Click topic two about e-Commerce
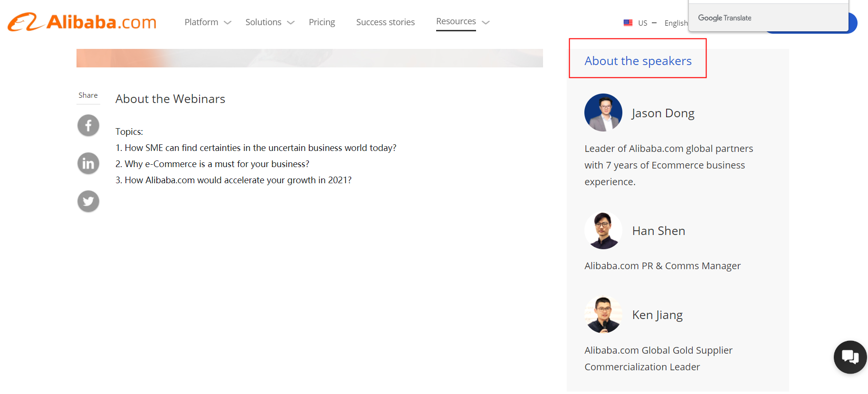Screen dimensions: 868x394 pos(212,164)
